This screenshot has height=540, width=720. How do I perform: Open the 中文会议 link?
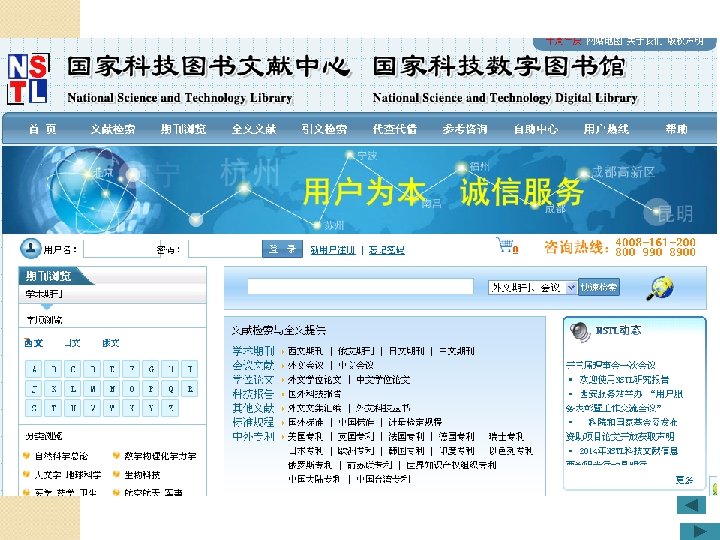click(356, 366)
